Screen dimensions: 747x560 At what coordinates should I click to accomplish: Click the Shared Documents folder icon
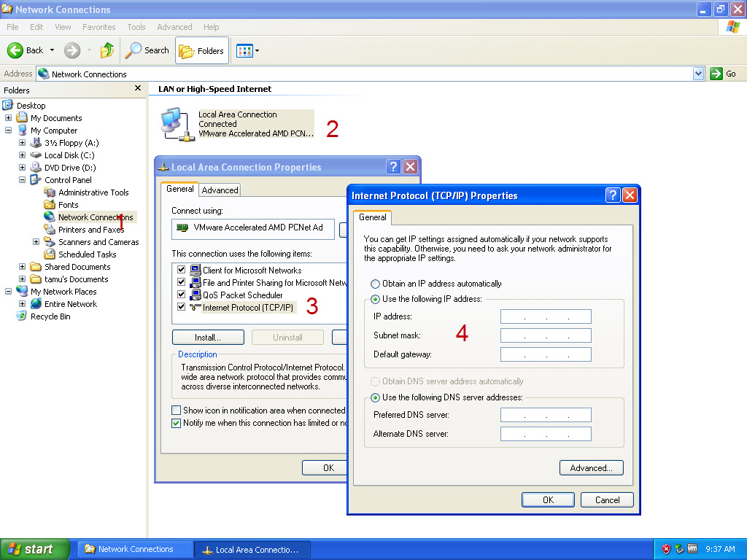36,266
